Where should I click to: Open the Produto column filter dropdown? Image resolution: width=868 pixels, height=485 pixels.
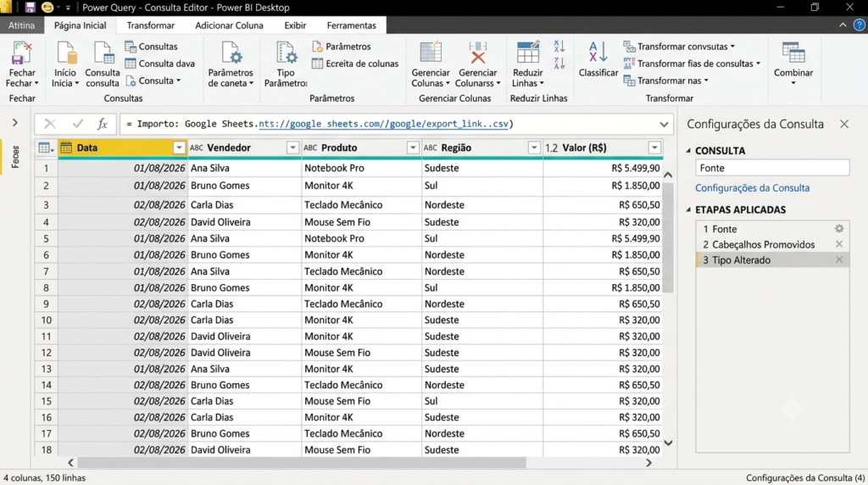(x=413, y=148)
